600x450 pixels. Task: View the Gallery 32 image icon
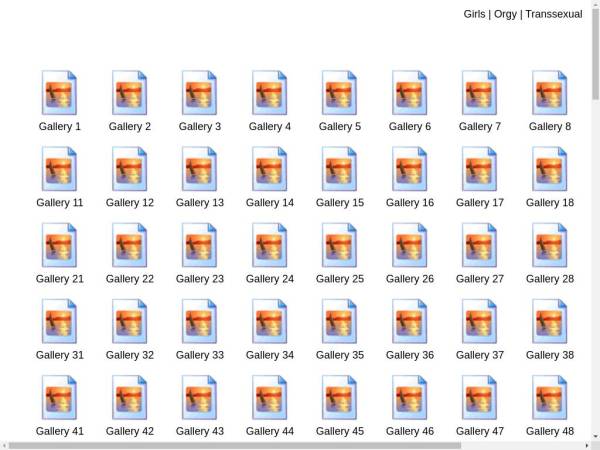(x=129, y=321)
